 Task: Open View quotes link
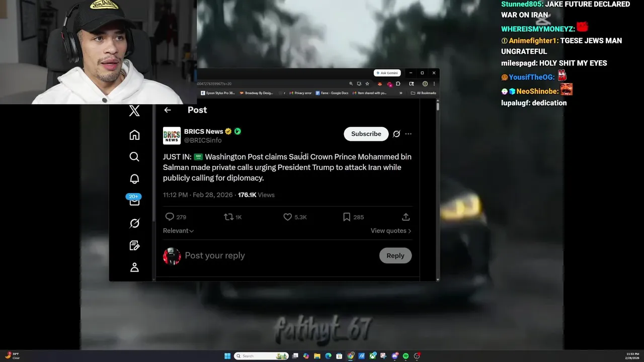(391, 231)
